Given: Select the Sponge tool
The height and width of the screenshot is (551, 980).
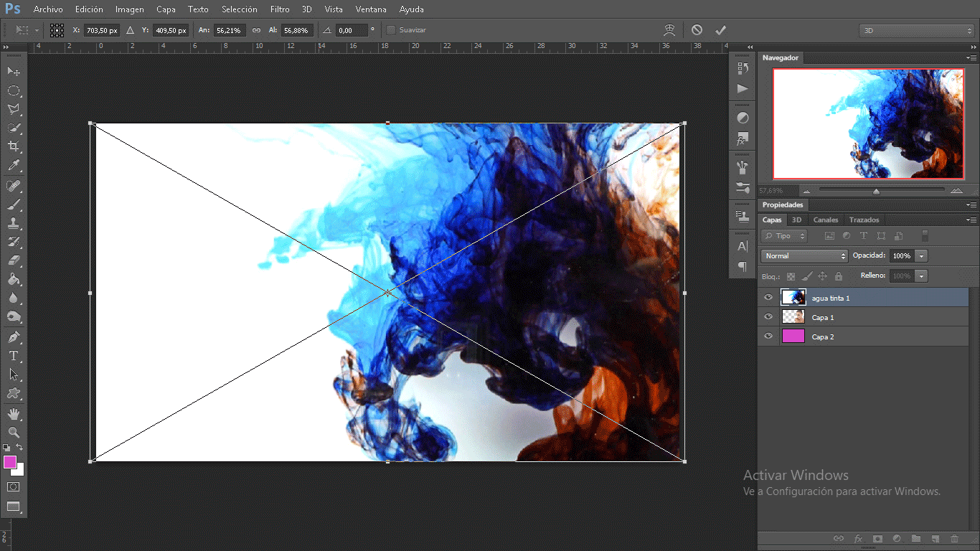Looking at the screenshot, I should (14, 316).
